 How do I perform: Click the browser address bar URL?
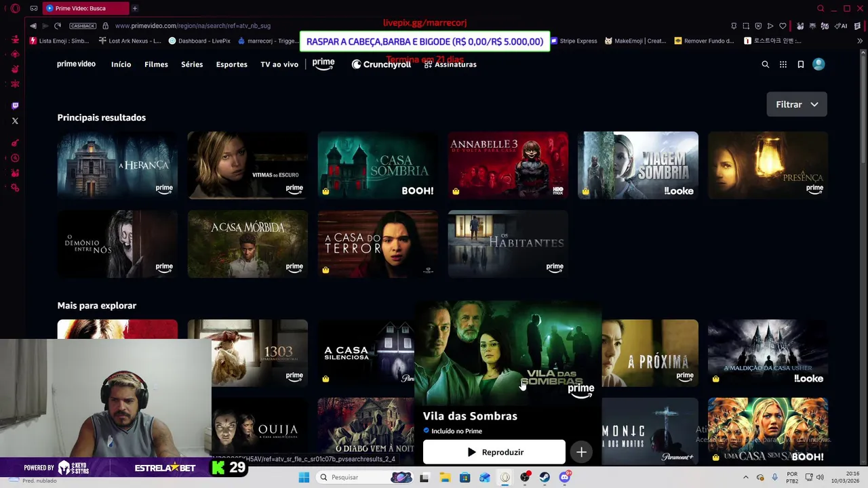[x=193, y=26]
